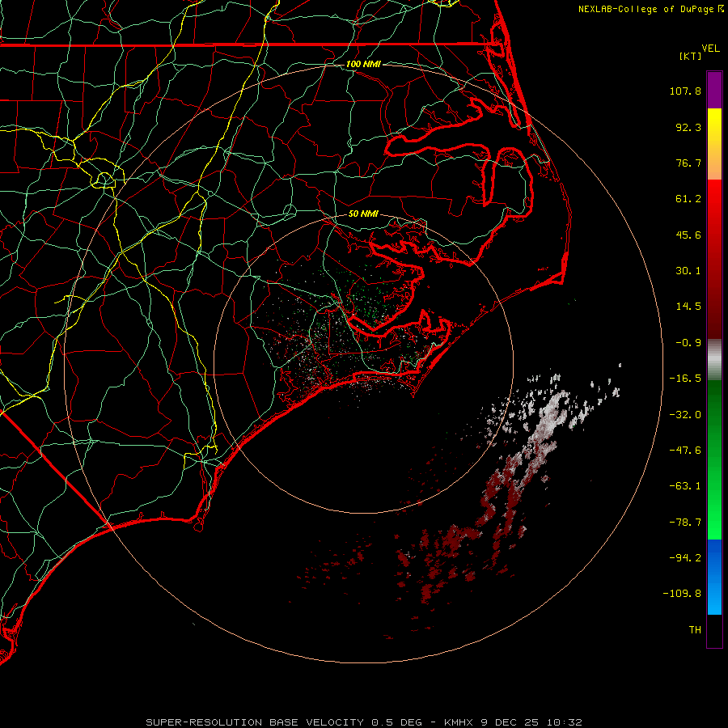Click the -109.8 velocity scale value

(x=682, y=594)
